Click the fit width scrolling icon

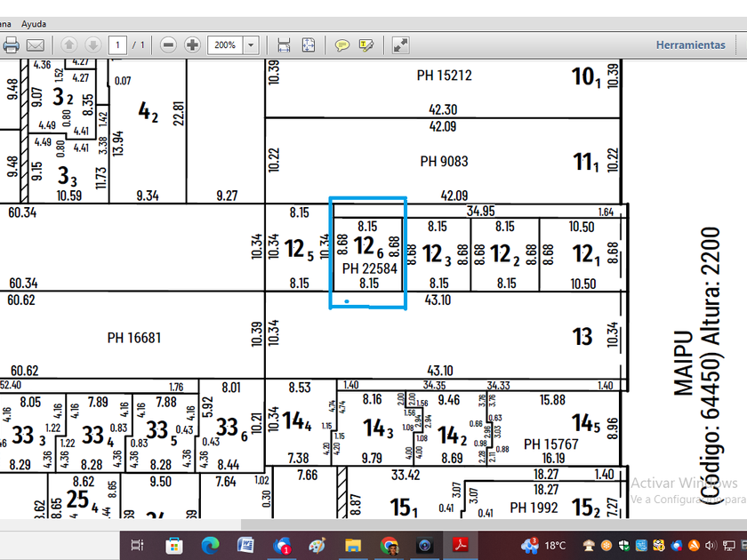click(284, 44)
